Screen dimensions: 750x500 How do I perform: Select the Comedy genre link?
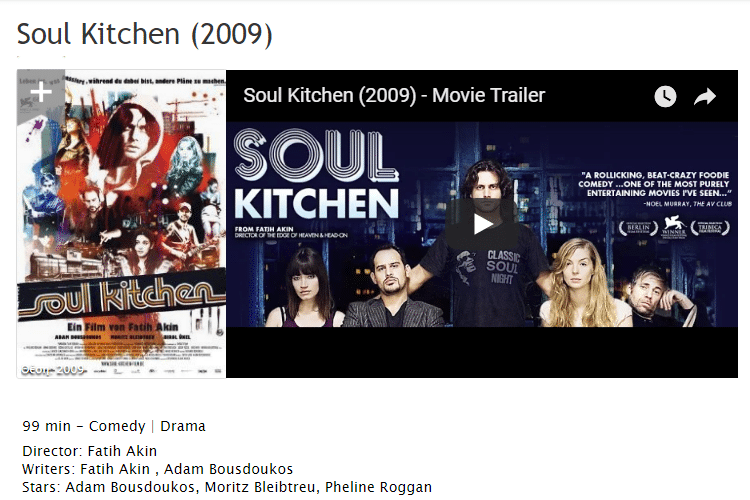tap(117, 426)
